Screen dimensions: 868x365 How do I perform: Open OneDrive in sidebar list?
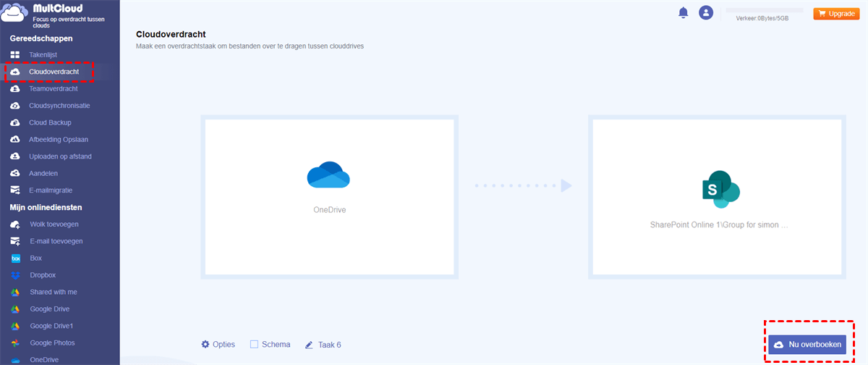tap(46, 359)
